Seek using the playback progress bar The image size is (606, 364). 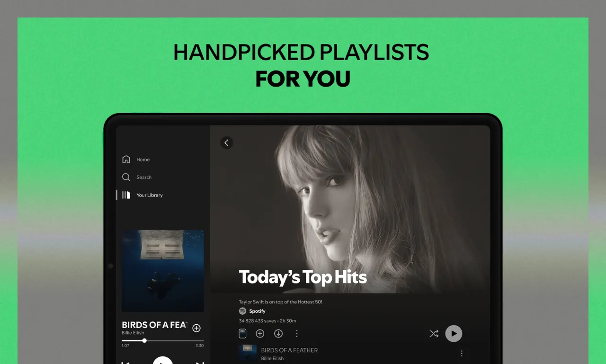(x=163, y=340)
